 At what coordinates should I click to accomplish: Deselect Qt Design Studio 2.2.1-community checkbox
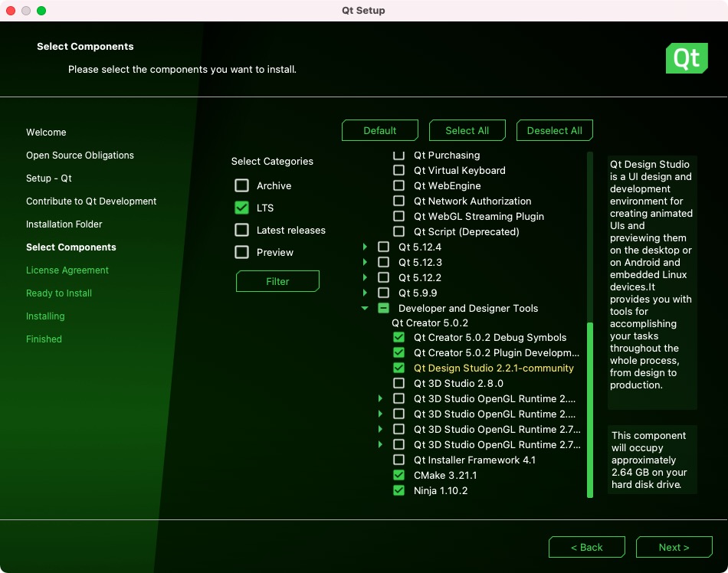tap(398, 368)
